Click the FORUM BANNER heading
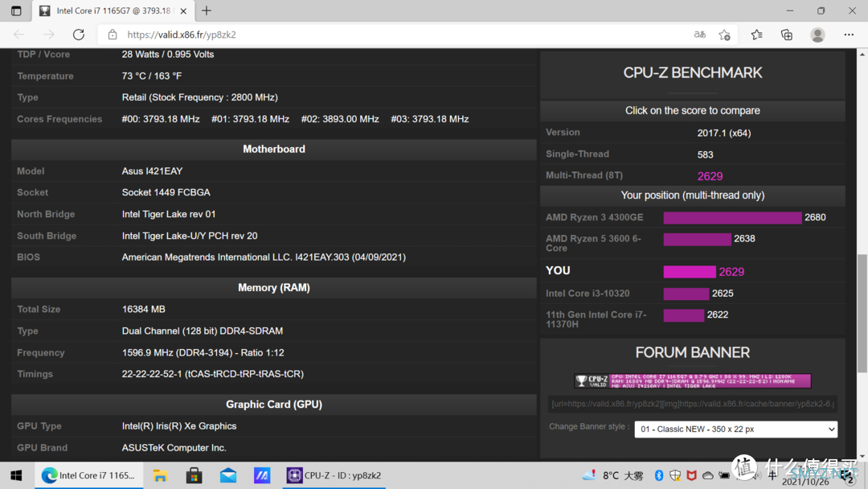This screenshot has width=868, height=489. point(693,353)
